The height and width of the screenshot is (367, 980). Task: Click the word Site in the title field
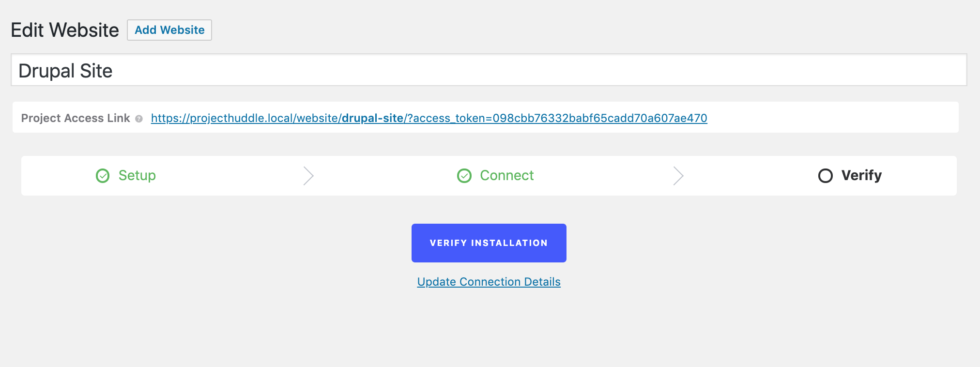click(96, 71)
